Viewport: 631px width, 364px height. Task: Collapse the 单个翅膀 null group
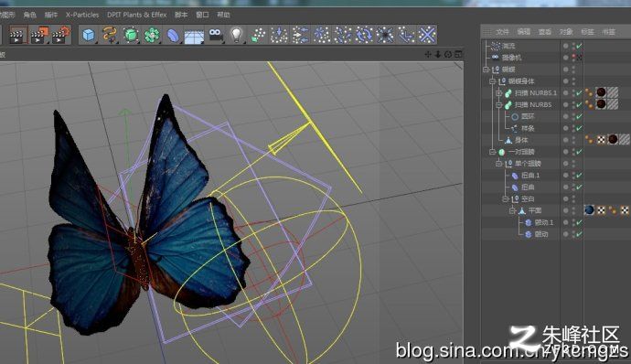(498, 164)
